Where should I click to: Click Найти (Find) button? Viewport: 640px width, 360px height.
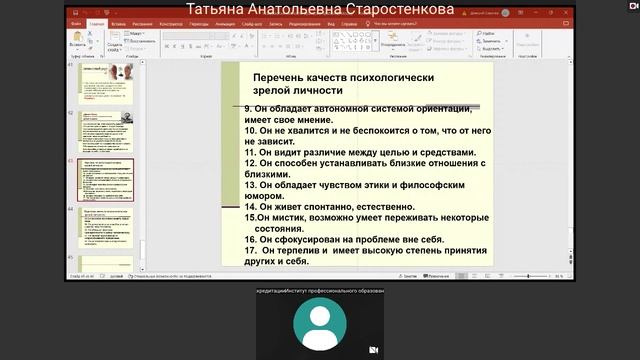486,33
